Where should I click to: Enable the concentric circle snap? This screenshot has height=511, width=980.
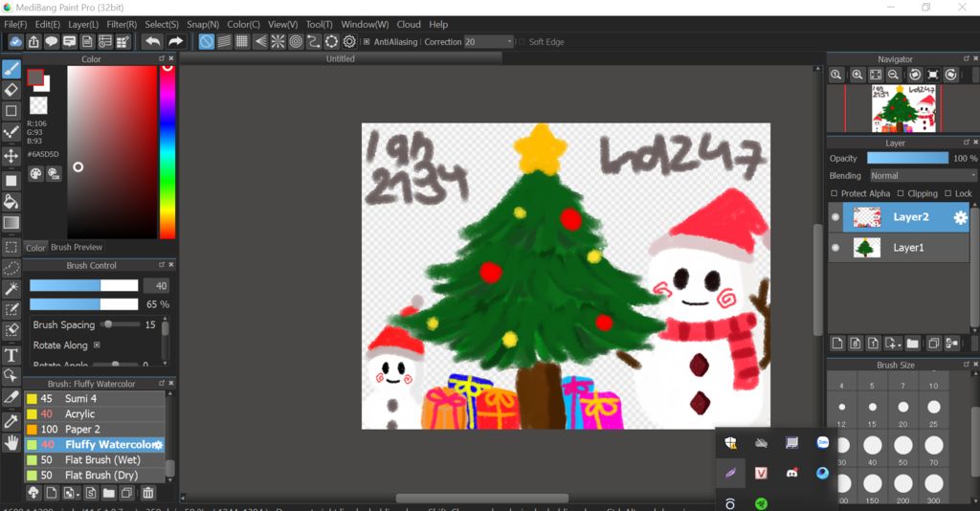296,42
